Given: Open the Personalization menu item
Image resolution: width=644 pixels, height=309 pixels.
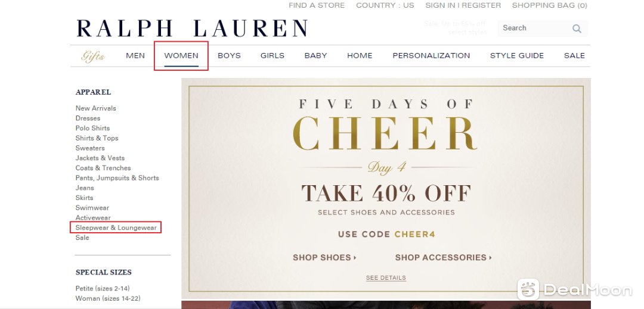Looking at the screenshot, I should coord(431,56).
